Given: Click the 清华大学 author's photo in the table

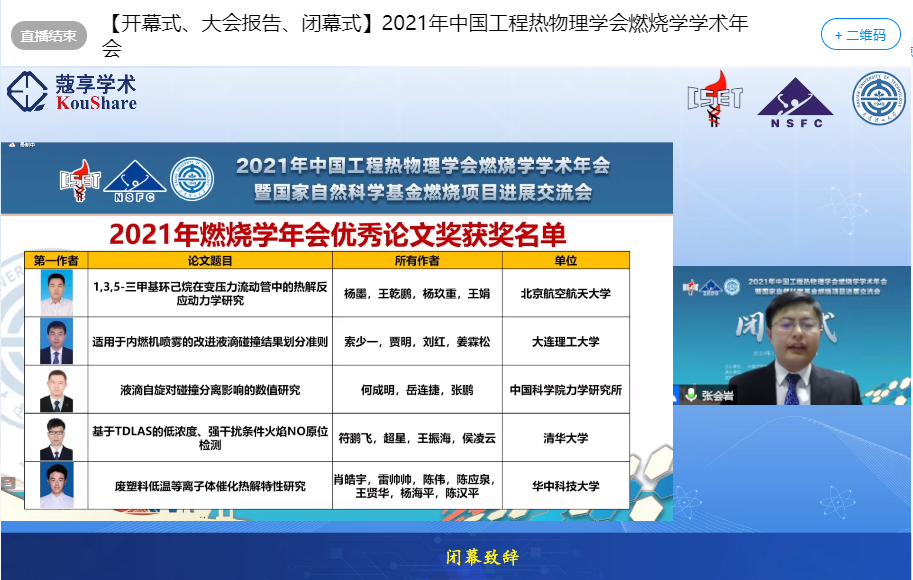Looking at the screenshot, I should click(x=56, y=437).
